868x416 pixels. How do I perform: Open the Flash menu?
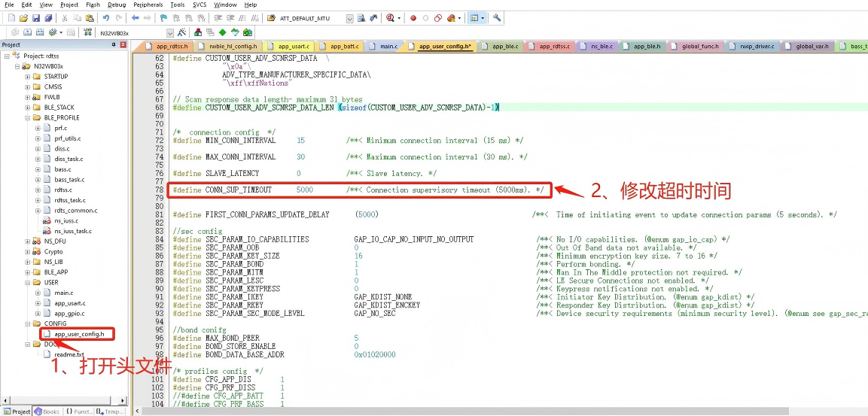tap(93, 5)
